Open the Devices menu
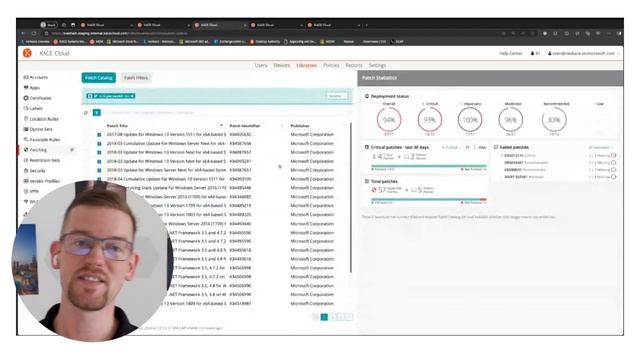This screenshot has width=640, height=360. tap(282, 65)
